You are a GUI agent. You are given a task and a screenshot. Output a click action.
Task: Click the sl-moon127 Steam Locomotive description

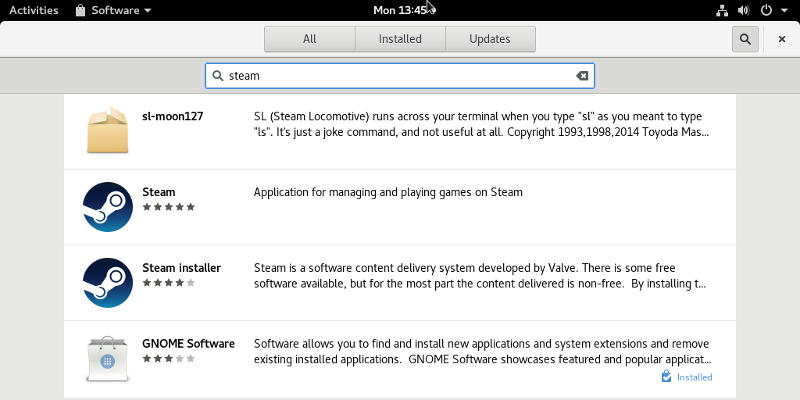pos(482,124)
